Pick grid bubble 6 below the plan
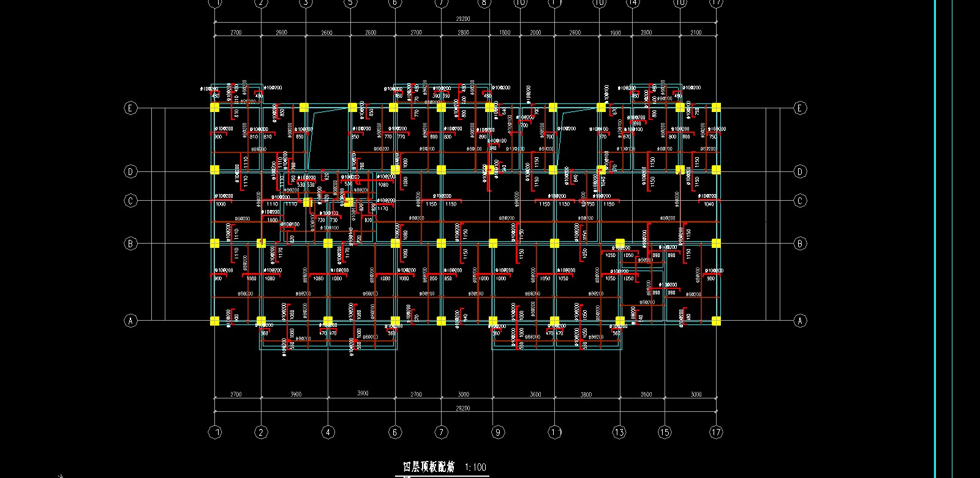The width and height of the screenshot is (980, 478). pyautogui.click(x=395, y=433)
